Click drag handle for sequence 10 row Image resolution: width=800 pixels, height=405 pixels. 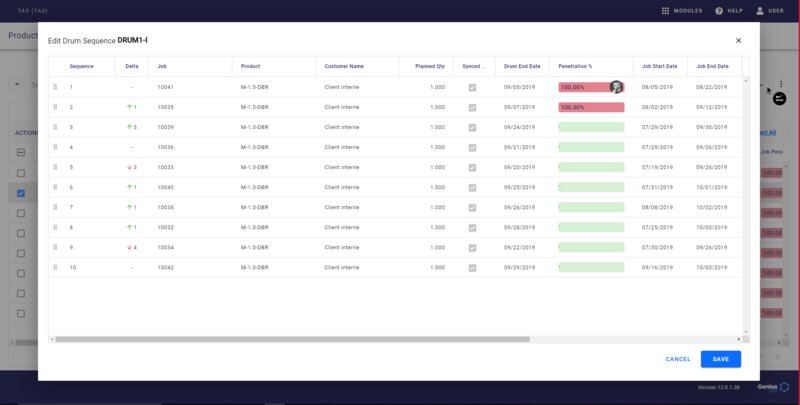pos(56,268)
